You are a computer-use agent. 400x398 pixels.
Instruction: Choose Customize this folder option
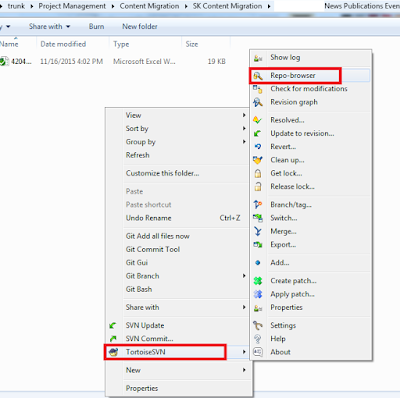[162, 173]
